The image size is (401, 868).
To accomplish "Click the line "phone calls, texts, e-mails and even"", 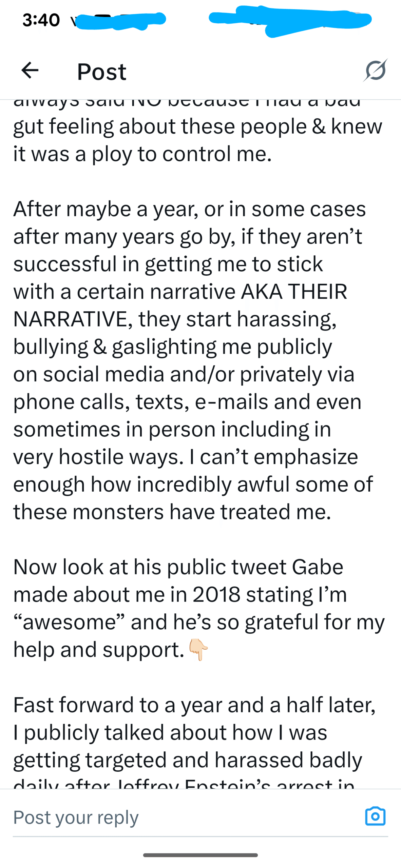I will pos(187,401).
